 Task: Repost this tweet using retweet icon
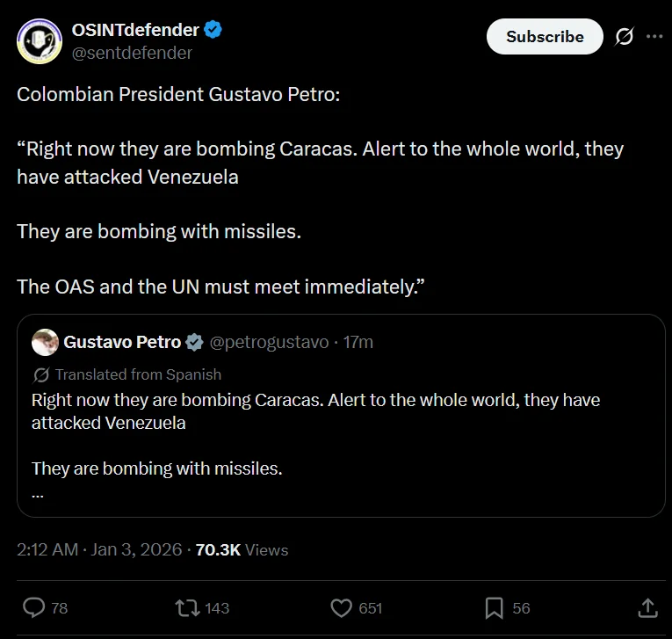187,607
